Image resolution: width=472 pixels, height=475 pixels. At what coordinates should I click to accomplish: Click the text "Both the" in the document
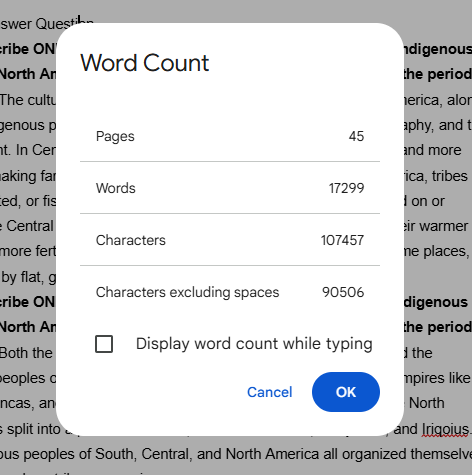(x=26, y=353)
